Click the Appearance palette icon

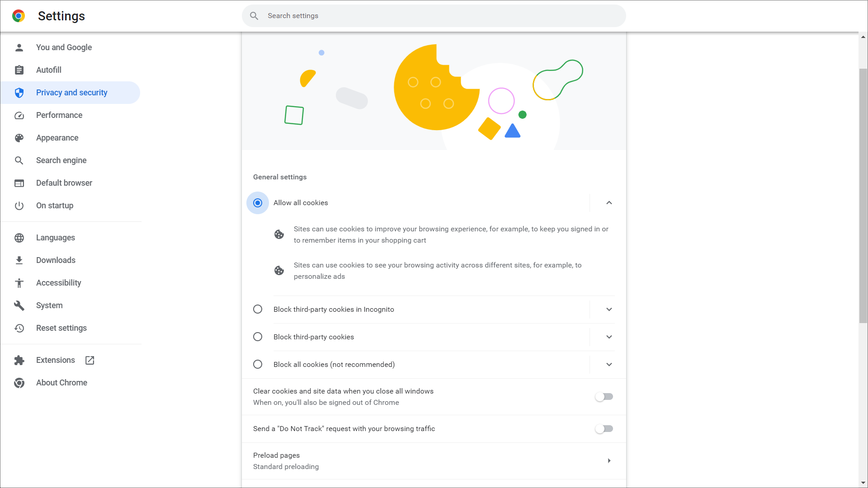click(x=19, y=138)
